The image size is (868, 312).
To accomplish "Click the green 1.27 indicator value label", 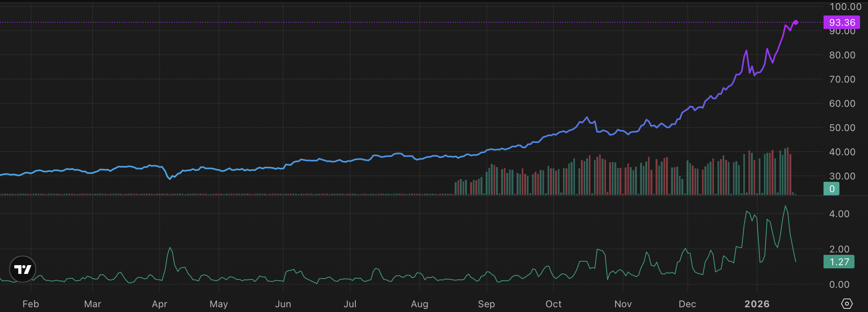I will coord(839,262).
